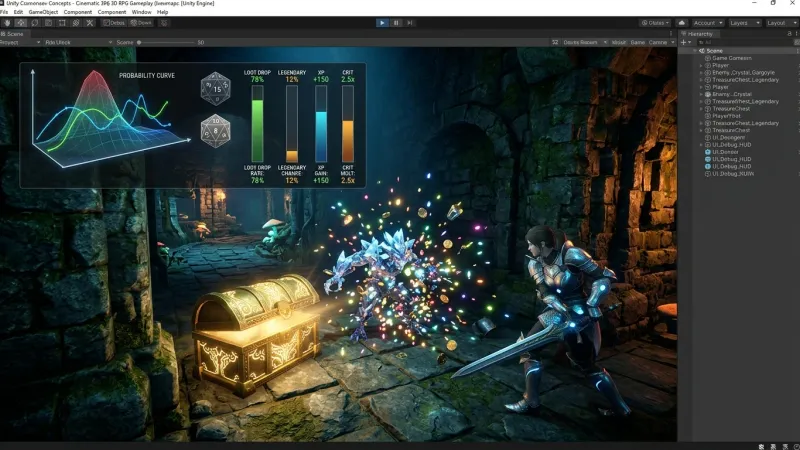The width and height of the screenshot is (800, 450).
Task: Adjust the Scene scale slider handle
Action: 139,42
